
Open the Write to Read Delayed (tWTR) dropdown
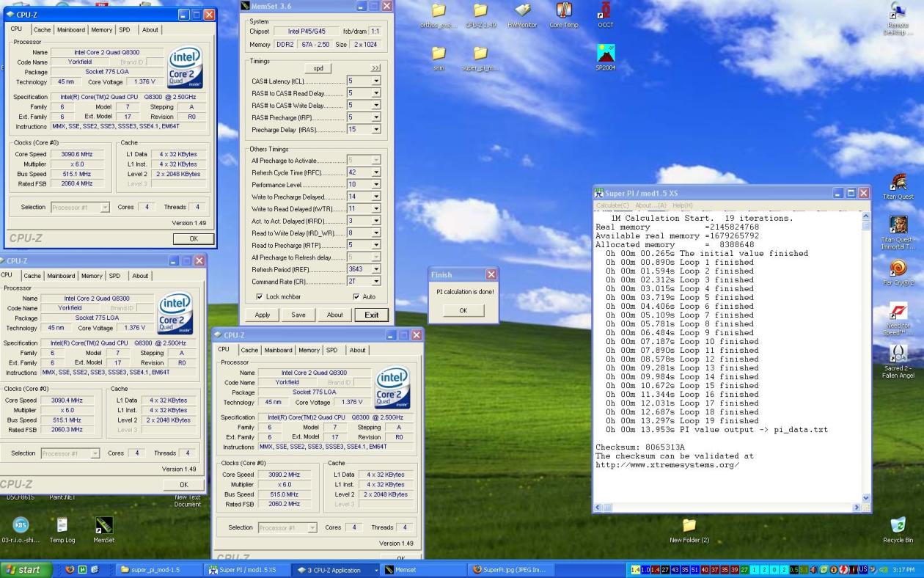pyautogui.click(x=376, y=208)
